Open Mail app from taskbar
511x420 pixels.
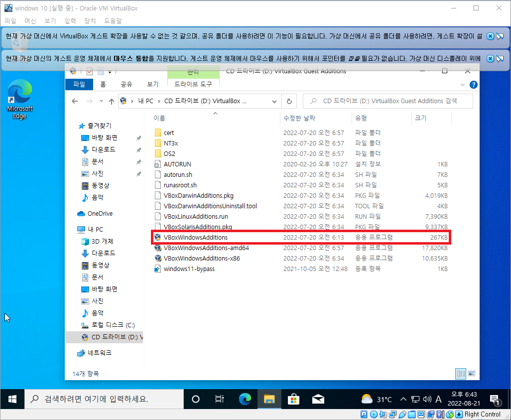[x=318, y=399]
